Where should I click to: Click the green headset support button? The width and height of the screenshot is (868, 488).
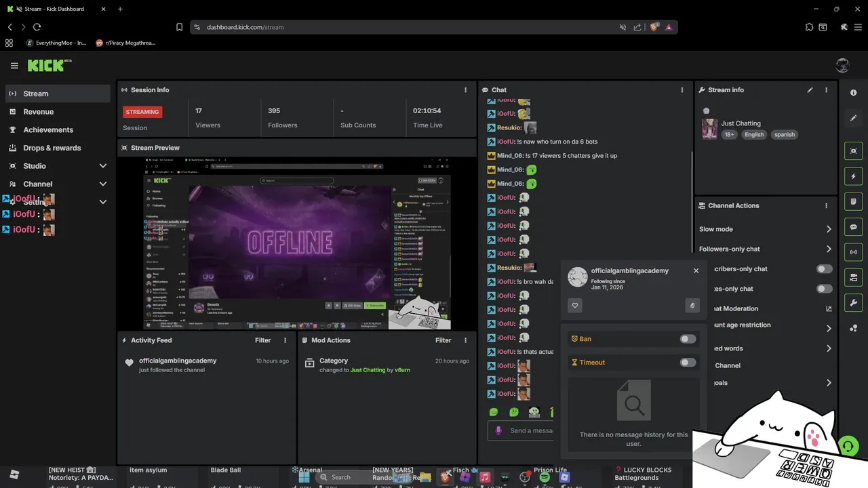(848, 447)
